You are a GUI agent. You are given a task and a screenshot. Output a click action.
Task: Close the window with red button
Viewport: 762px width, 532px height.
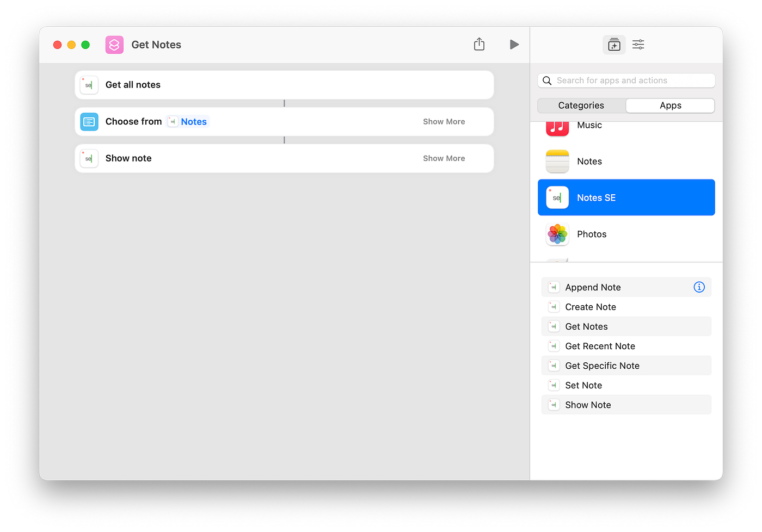(x=57, y=45)
